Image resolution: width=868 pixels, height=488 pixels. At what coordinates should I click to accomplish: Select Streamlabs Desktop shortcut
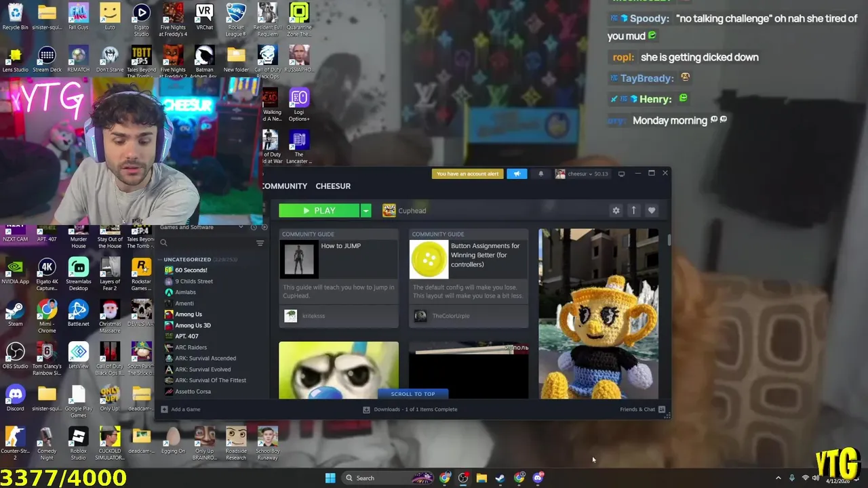[x=78, y=274]
